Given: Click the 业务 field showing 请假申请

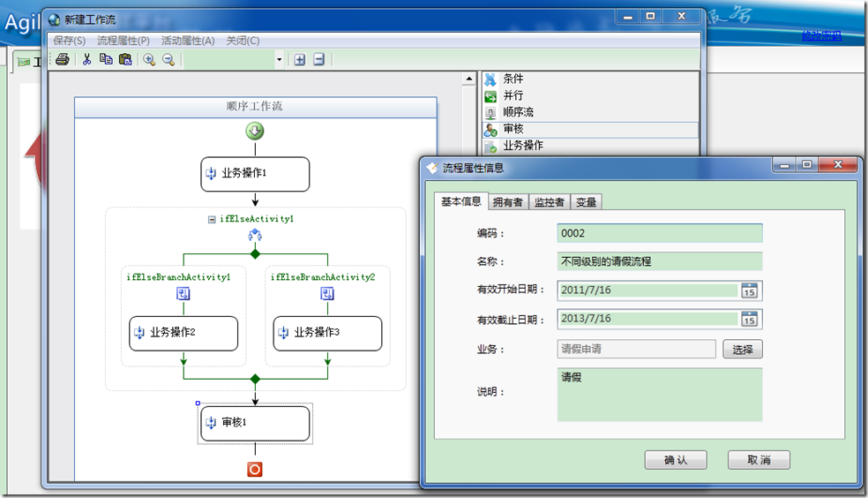Looking at the screenshot, I should pyautogui.click(x=636, y=349).
